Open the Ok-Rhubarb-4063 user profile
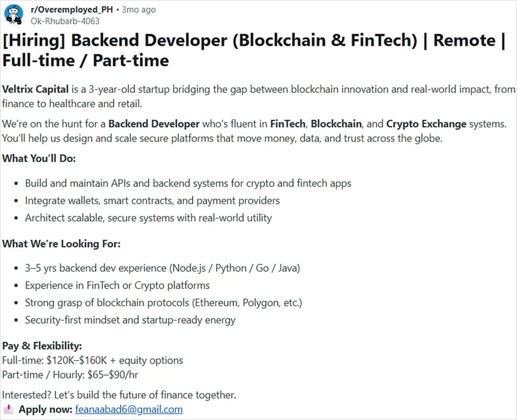517x420 pixels. [65, 21]
